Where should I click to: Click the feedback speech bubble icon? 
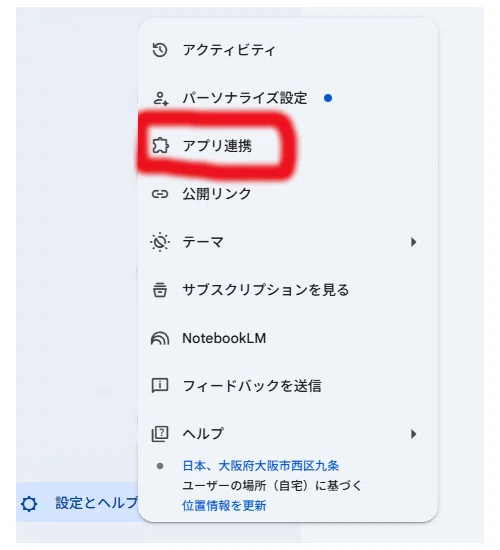160,385
